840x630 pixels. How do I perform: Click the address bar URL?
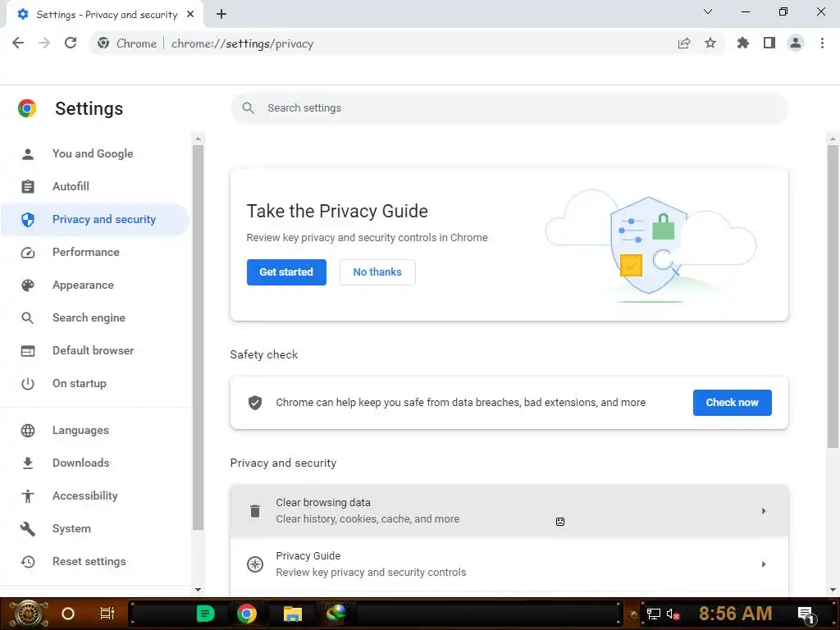tap(242, 44)
